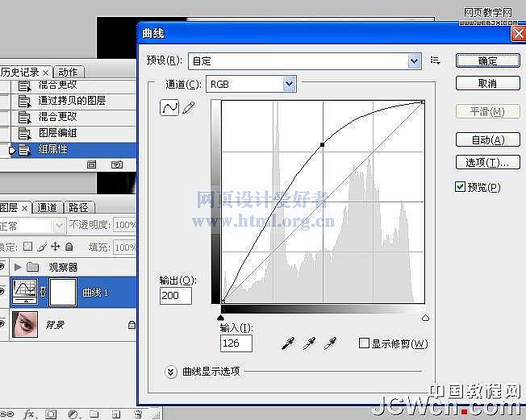The height and width of the screenshot is (420, 526).
Task: Click the 填充 fill value field
Action: click(125, 247)
